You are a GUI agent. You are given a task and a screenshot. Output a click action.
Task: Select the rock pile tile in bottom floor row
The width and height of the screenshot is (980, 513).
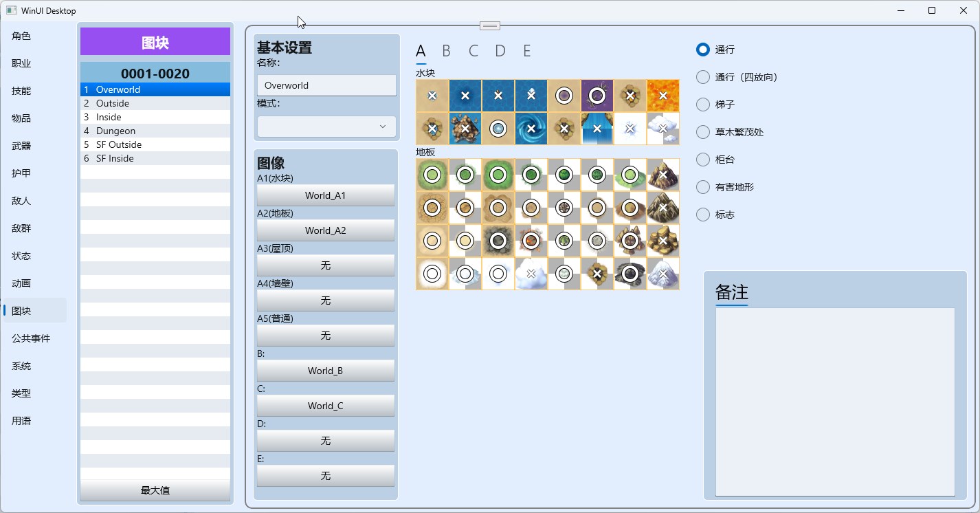click(x=597, y=274)
